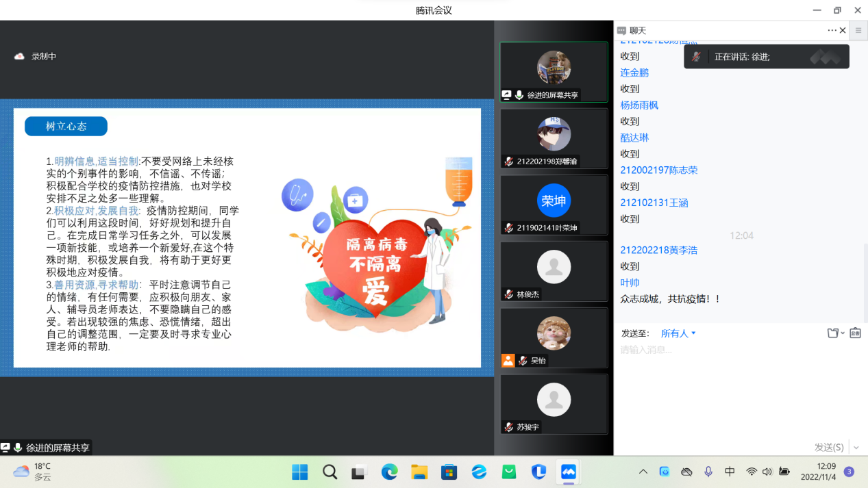Click the mic icon on 苏骏宇's tile
868x488 pixels.
click(x=508, y=426)
